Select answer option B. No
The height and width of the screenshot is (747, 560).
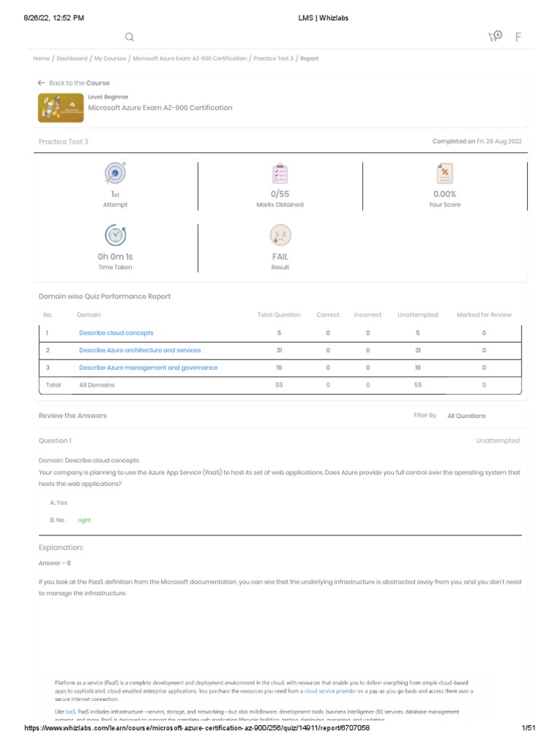click(58, 520)
